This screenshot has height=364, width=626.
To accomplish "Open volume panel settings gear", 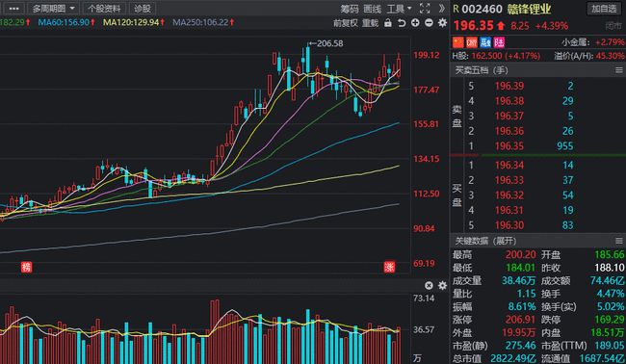I will (442, 285).
